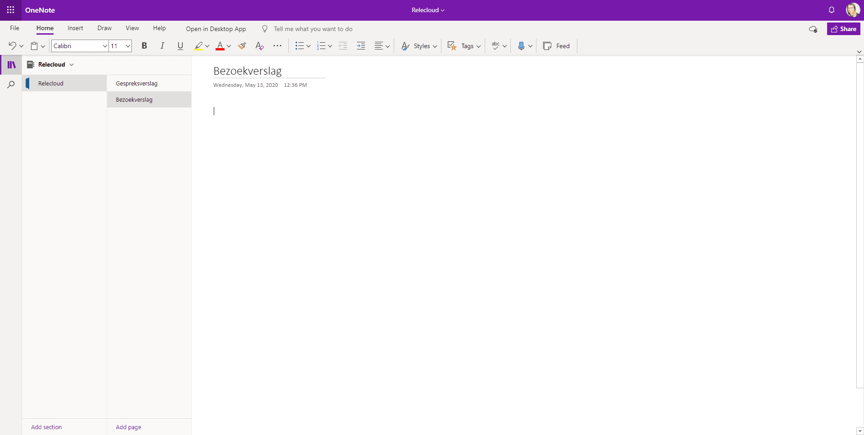Click the Undo icon
The width and height of the screenshot is (864, 435).
click(x=13, y=46)
